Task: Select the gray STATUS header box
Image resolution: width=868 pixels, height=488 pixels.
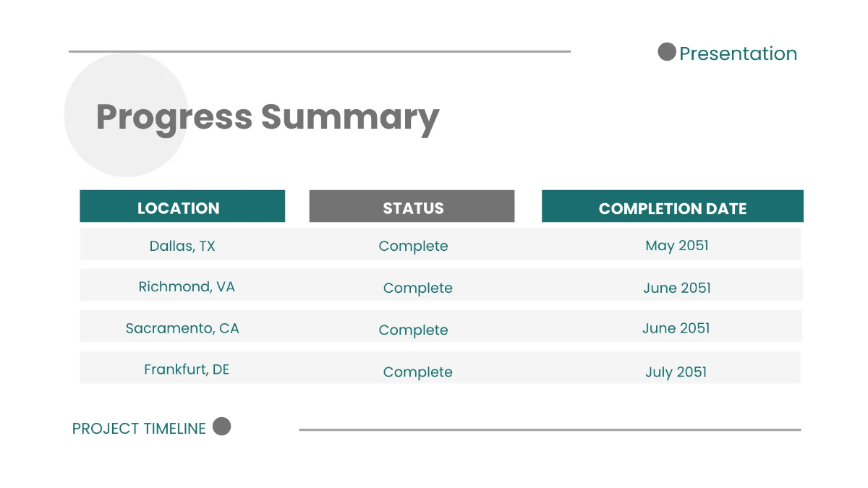Action: (412, 207)
